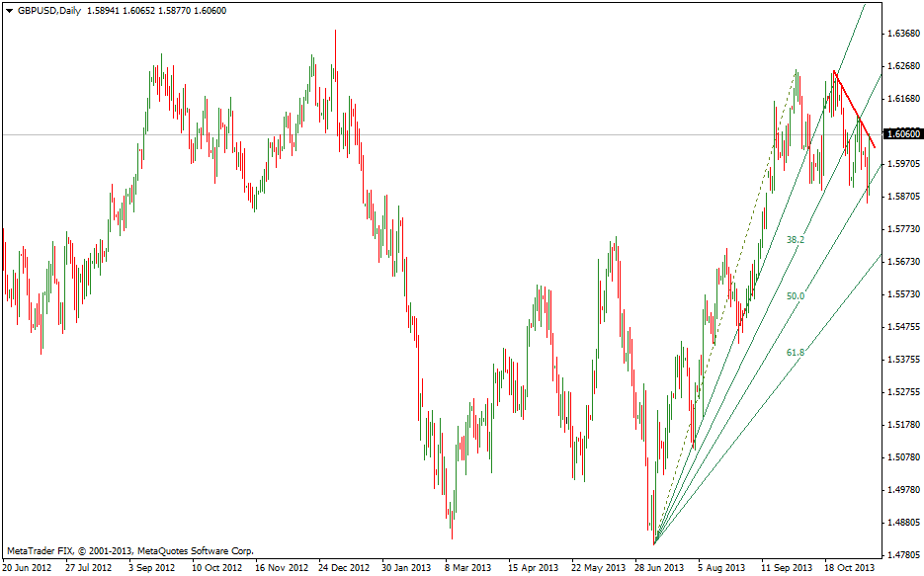The image size is (924, 576).
Task: Click the 61.8 Fibonacci fan label
Action: click(796, 352)
